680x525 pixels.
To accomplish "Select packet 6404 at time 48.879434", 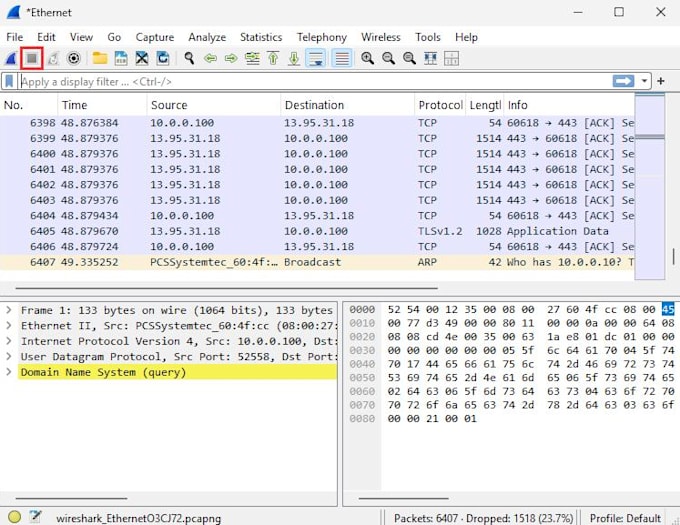I will (x=317, y=215).
